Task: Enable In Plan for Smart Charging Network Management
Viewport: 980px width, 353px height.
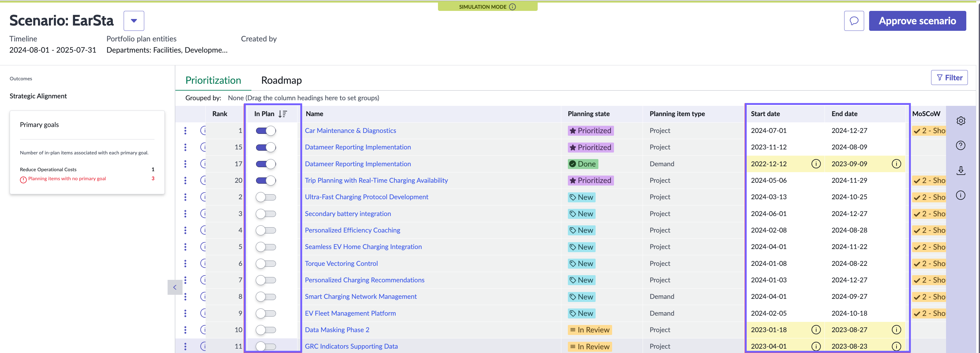Action: pyautogui.click(x=265, y=297)
